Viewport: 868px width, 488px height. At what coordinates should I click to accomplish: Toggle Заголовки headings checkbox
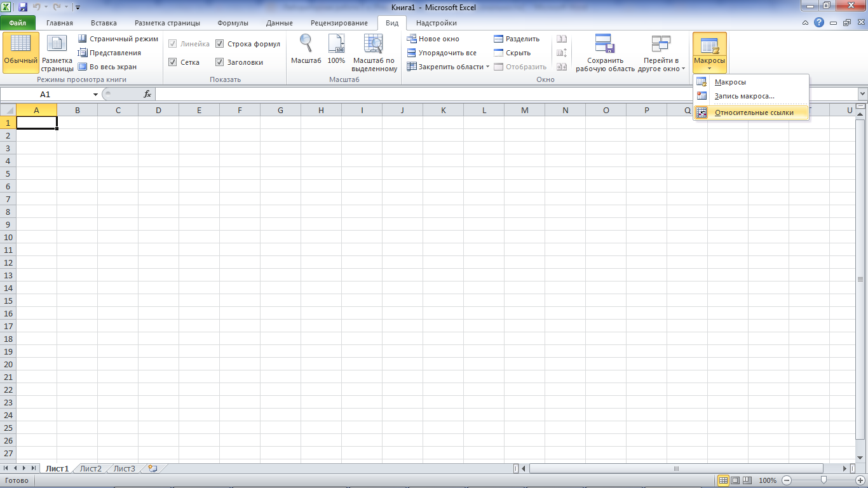[x=219, y=62]
